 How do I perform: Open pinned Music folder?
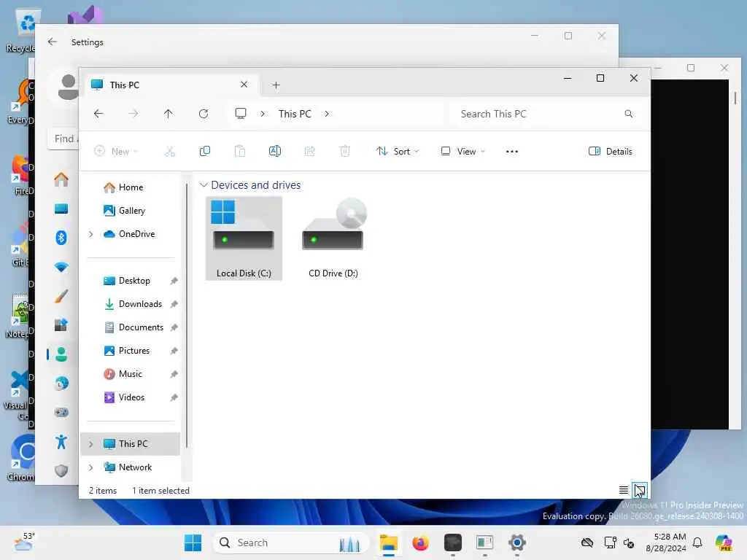point(130,374)
